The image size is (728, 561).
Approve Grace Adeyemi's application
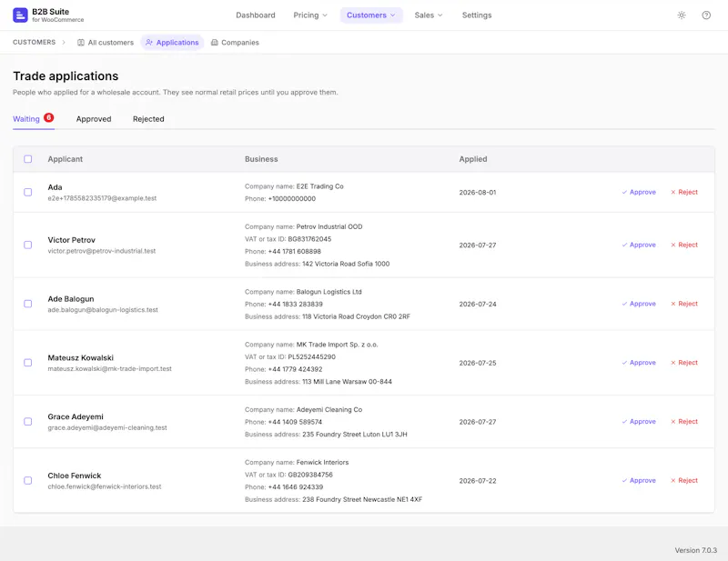pyautogui.click(x=639, y=421)
